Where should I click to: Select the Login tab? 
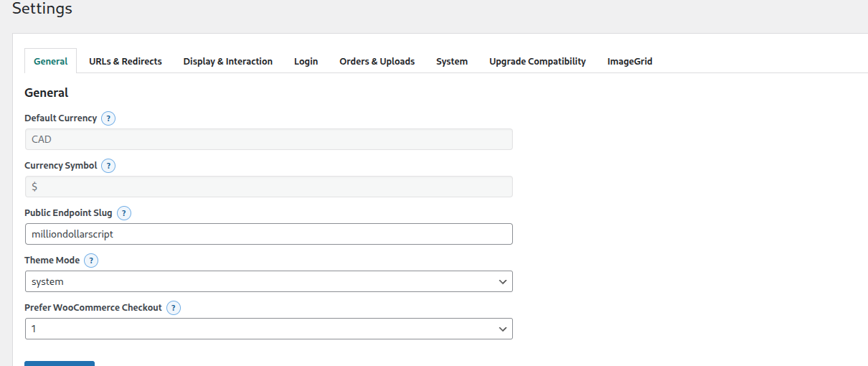306,62
